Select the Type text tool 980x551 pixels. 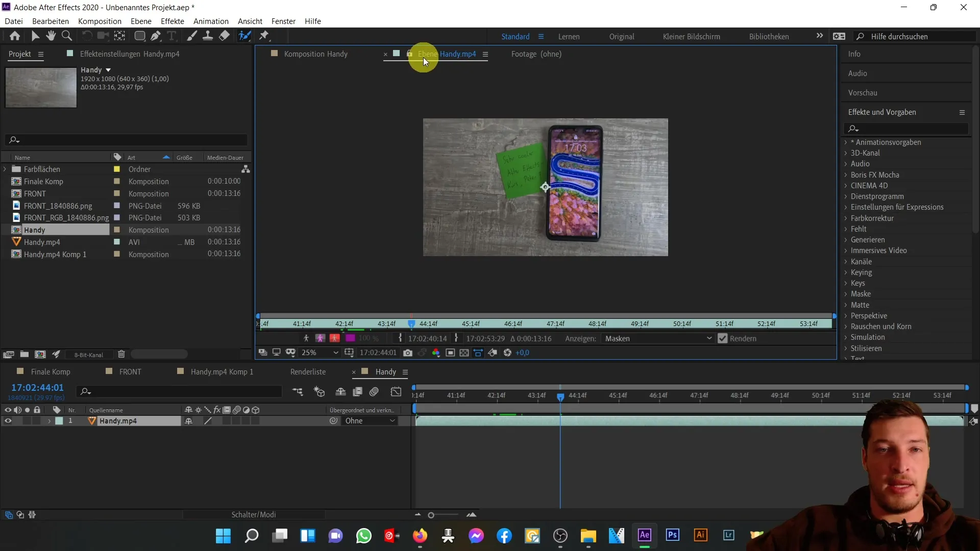[172, 36]
